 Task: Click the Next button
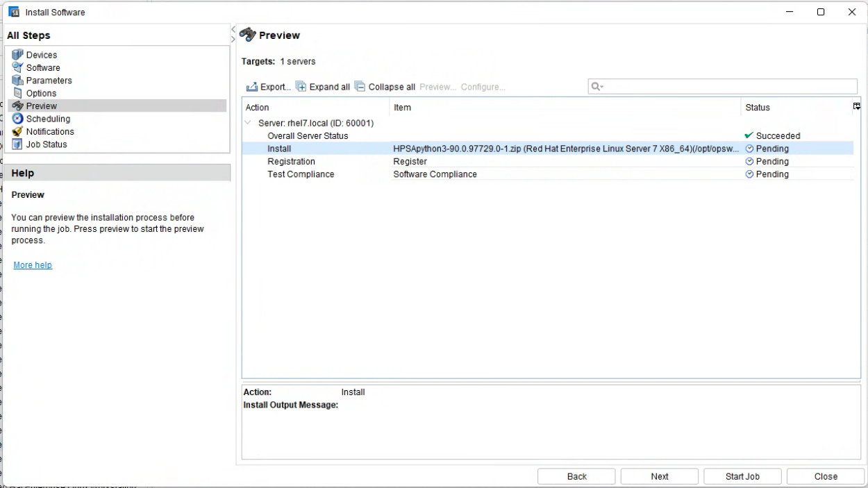[x=660, y=476]
